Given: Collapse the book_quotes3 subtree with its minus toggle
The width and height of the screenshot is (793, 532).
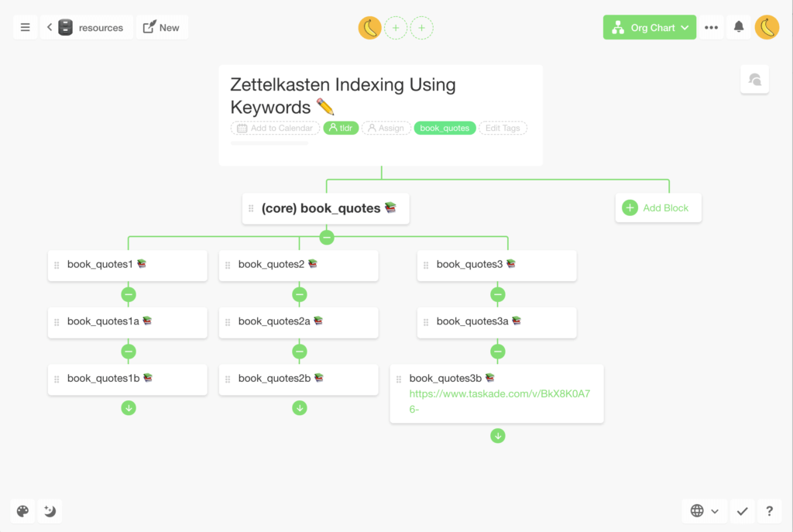Looking at the screenshot, I should click(498, 294).
